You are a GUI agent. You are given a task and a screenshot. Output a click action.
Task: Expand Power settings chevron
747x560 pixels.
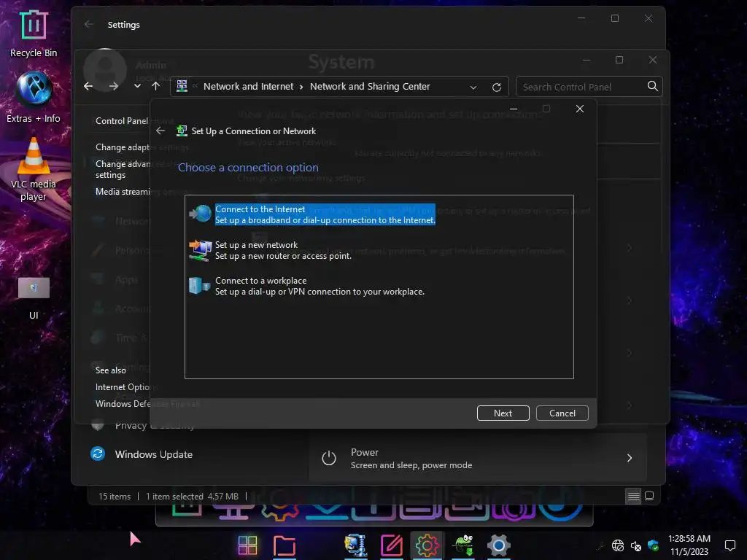click(630, 458)
